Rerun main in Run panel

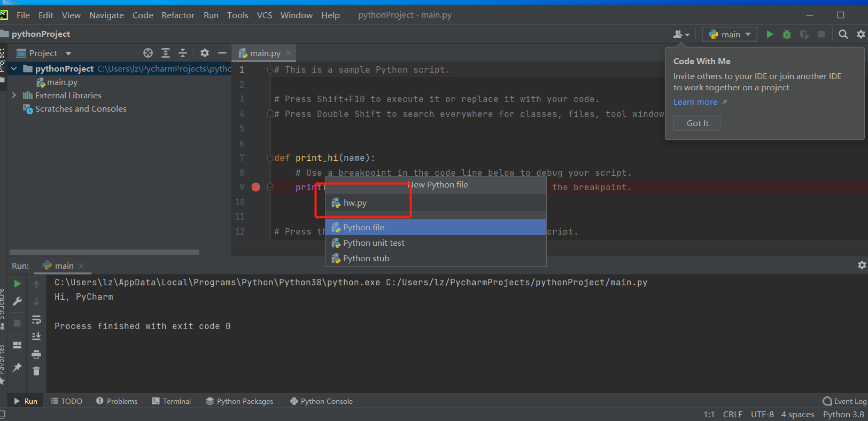(x=17, y=284)
